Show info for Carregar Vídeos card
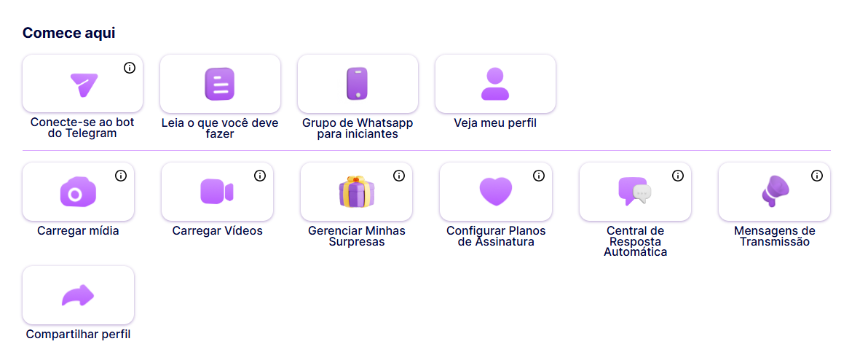 [260, 176]
